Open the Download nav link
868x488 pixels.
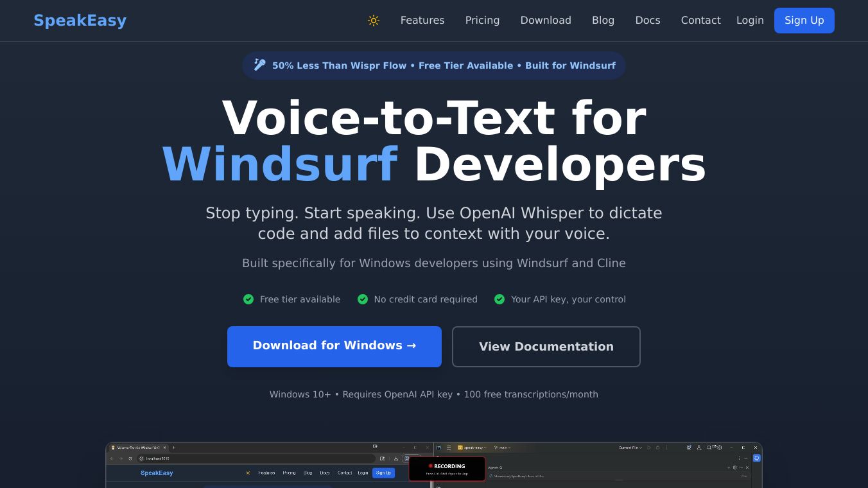[546, 21]
